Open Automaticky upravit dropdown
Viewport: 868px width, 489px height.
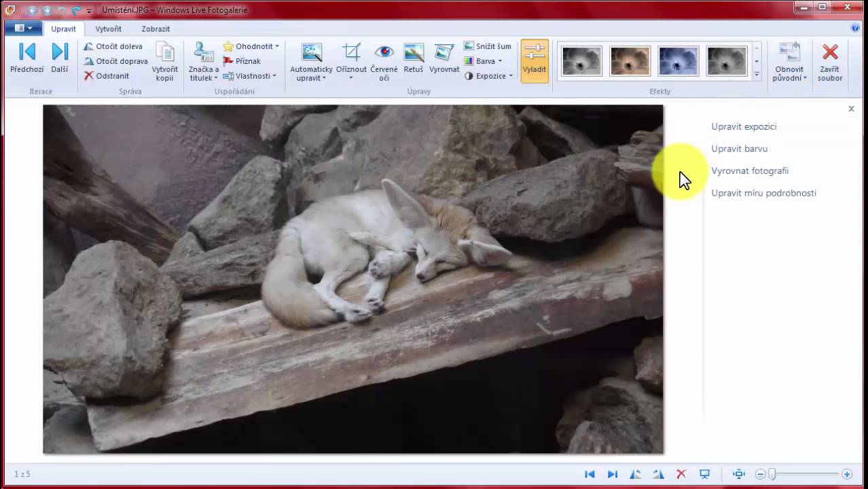click(x=311, y=62)
